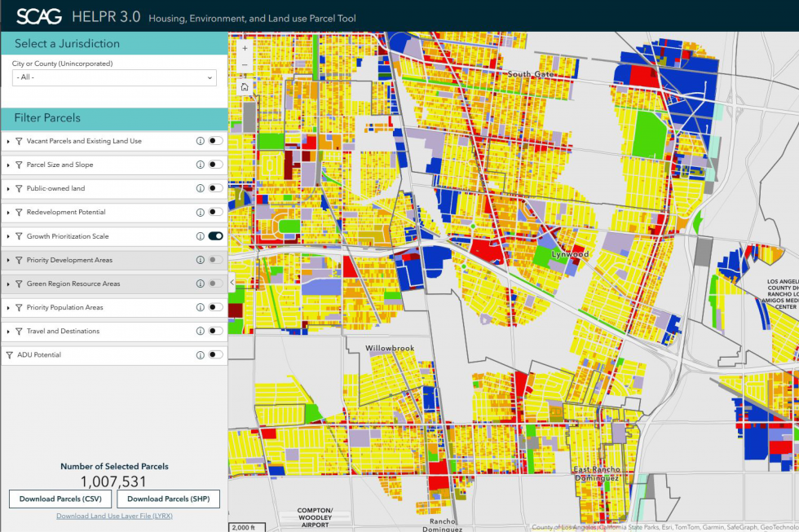Return map to home extent
Viewport: 799px width, 532px height.
click(245, 86)
